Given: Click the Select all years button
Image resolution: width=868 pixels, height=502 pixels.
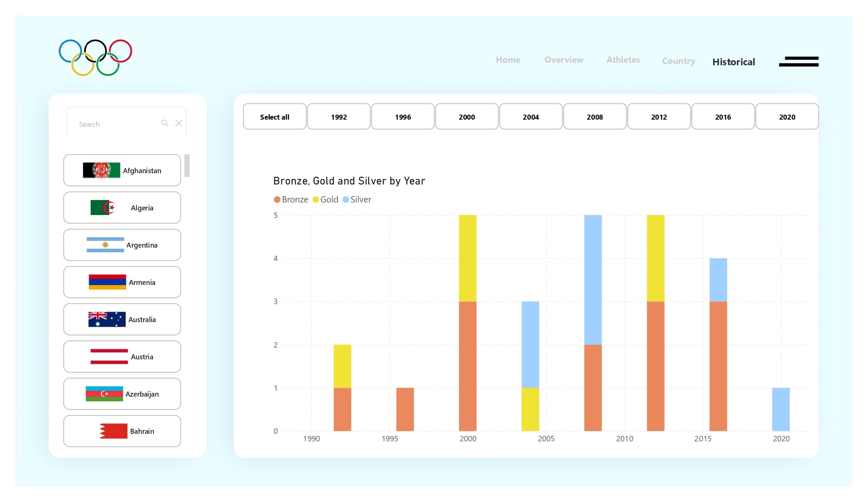Looking at the screenshot, I should click(274, 117).
